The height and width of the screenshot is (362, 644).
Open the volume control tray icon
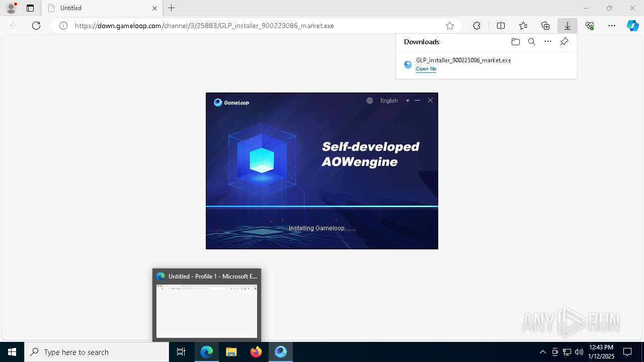tap(579, 352)
